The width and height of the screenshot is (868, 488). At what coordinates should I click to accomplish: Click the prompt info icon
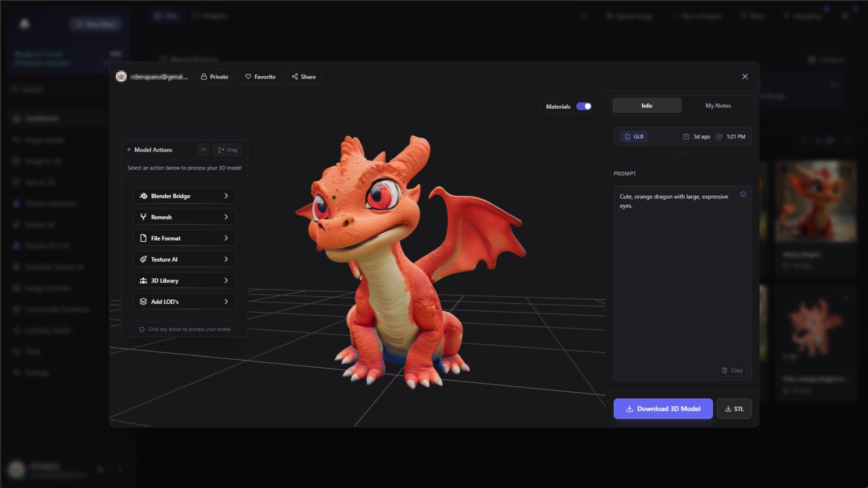[743, 194]
